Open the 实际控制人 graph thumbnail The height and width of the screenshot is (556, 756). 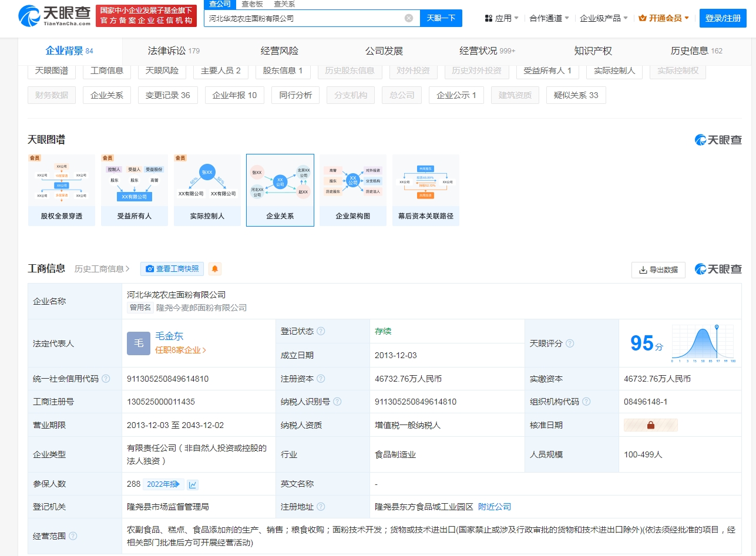click(207, 190)
